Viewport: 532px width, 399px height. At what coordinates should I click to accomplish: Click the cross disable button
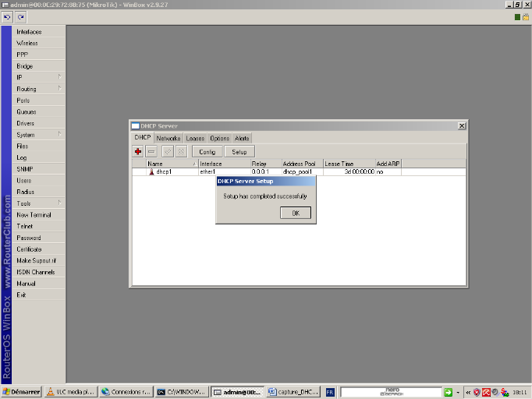(x=182, y=151)
